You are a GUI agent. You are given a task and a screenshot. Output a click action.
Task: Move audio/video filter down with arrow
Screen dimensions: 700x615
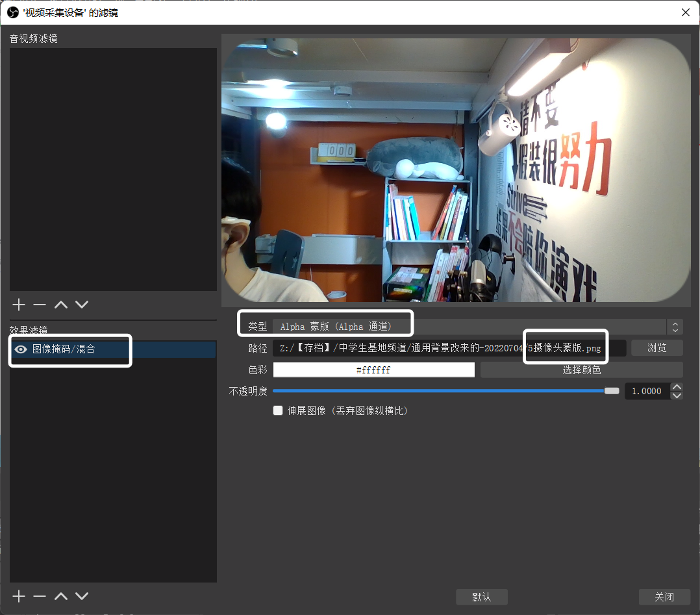(x=82, y=305)
